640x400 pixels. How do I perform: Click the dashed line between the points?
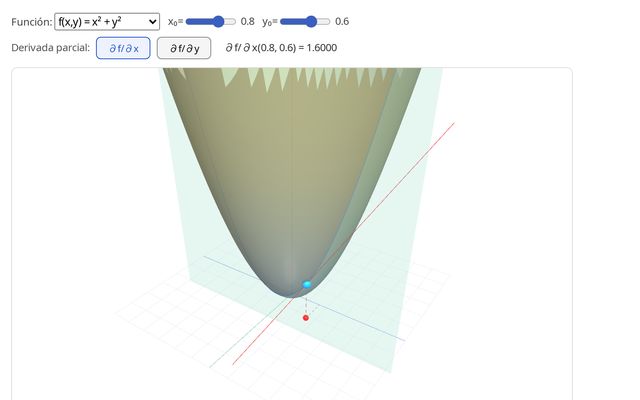click(306, 303)
